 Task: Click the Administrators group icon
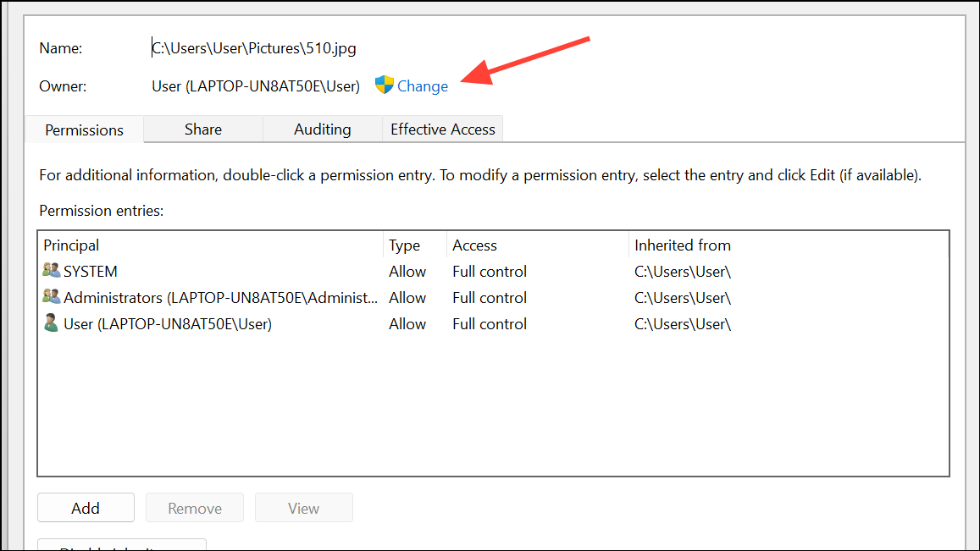click(52, 298)
